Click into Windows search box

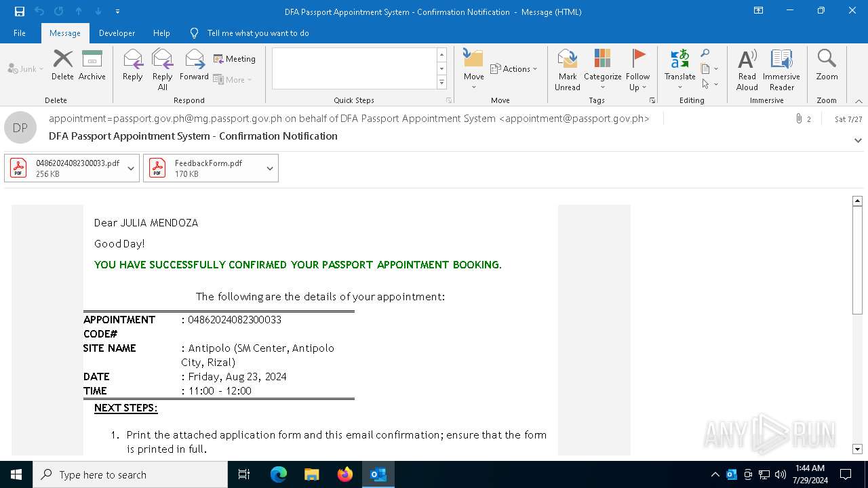pyautogui.click(x=130, y=474)
